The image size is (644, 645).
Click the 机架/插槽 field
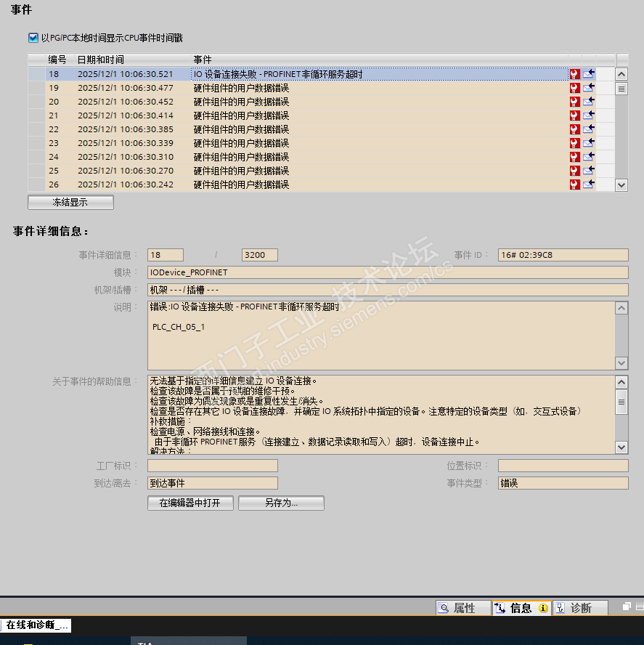click(x=388, y=290)
